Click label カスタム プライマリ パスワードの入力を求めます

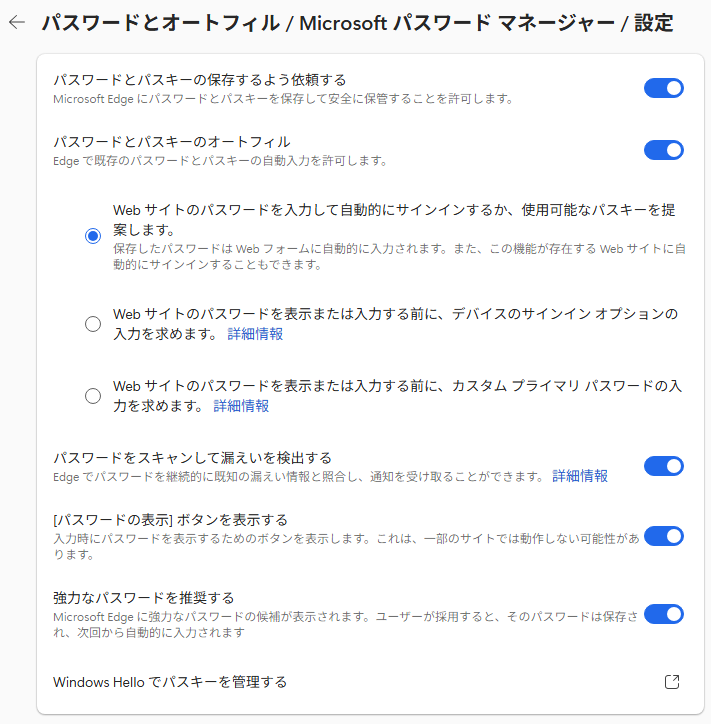[398, 396]
